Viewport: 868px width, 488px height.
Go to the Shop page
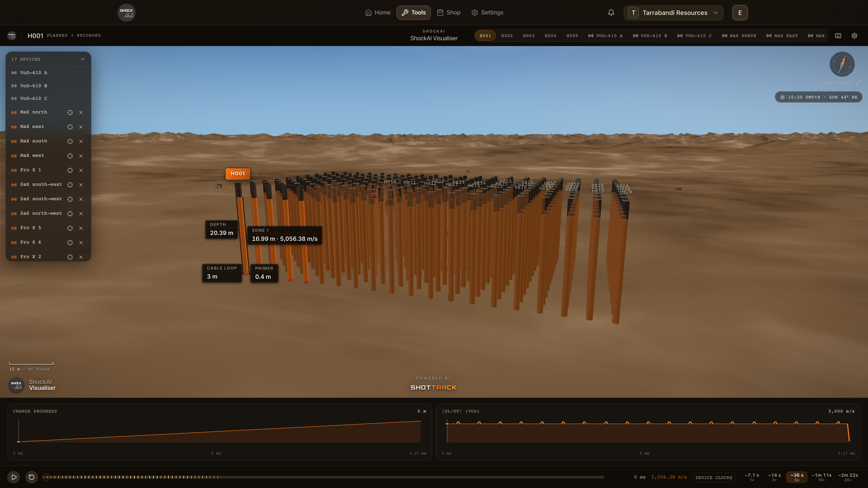448,12
